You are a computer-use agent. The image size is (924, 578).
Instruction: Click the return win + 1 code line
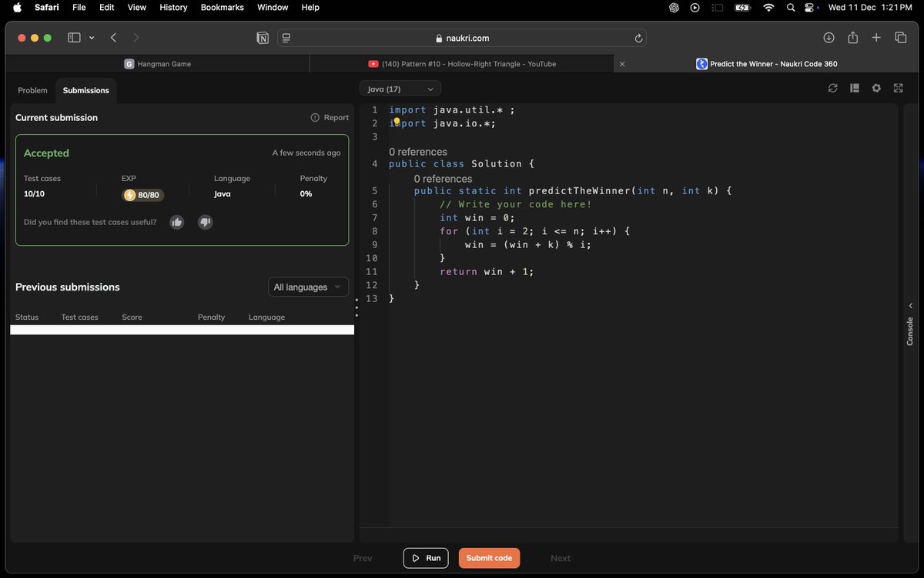tap(487, 271)
